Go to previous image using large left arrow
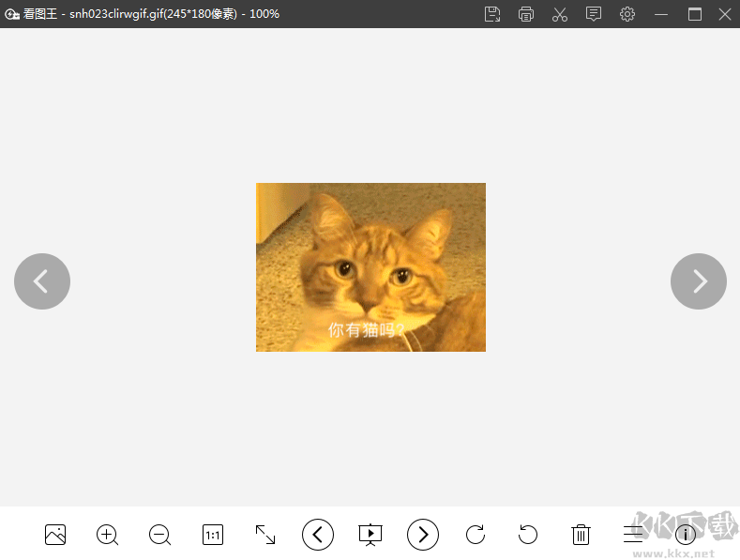This screenshot has height=560, width=740. pyautogui.click(x=42, y=281)
